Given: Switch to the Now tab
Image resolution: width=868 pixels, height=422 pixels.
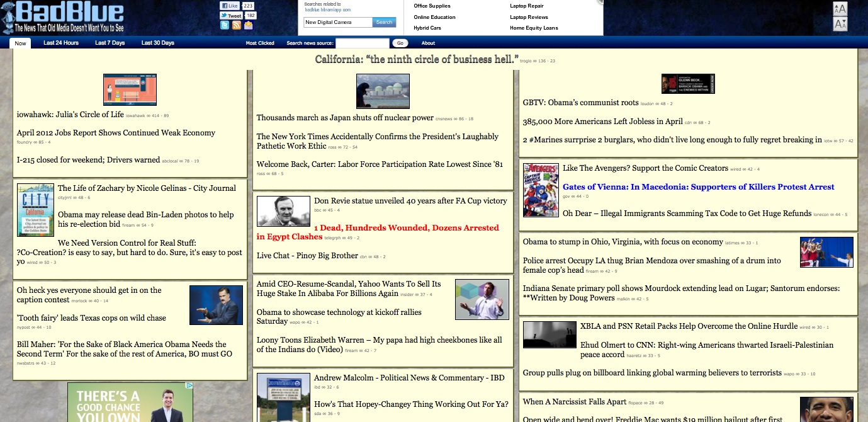Looking at the screenshot, I should 21,43.
